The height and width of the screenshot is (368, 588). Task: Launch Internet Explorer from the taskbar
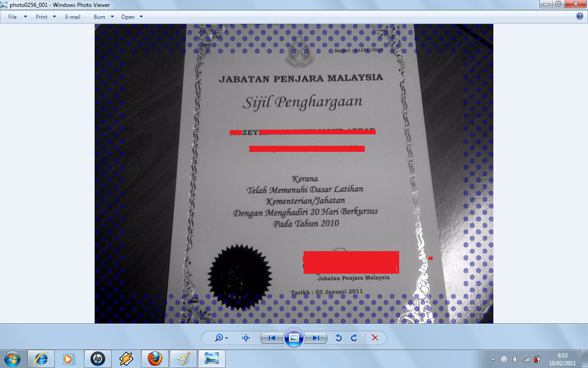41,359
